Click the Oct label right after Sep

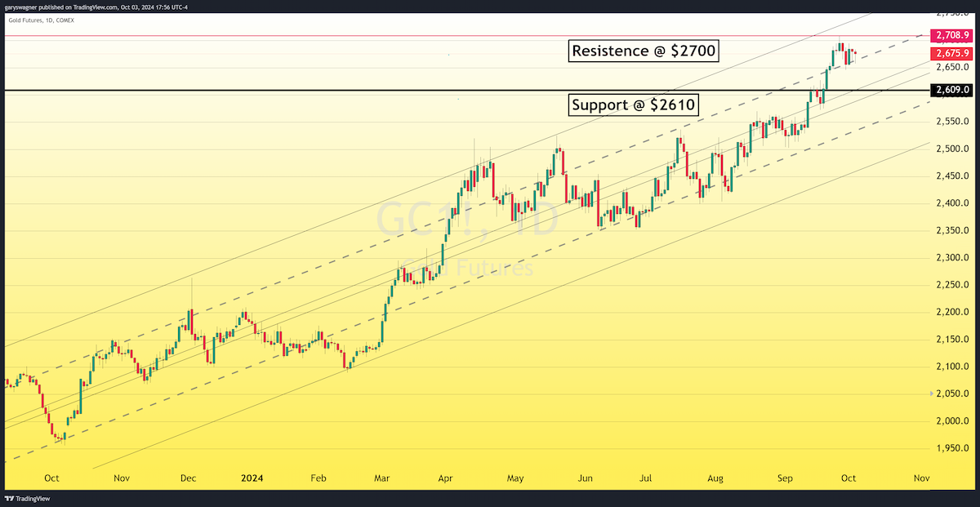click(x=849, y=478)
